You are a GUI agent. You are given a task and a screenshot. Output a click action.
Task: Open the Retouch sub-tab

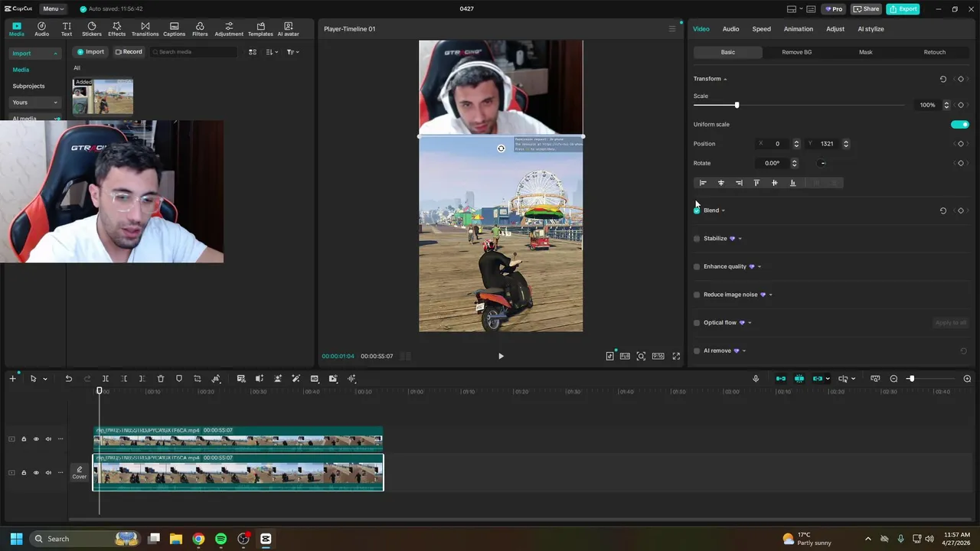934,52
